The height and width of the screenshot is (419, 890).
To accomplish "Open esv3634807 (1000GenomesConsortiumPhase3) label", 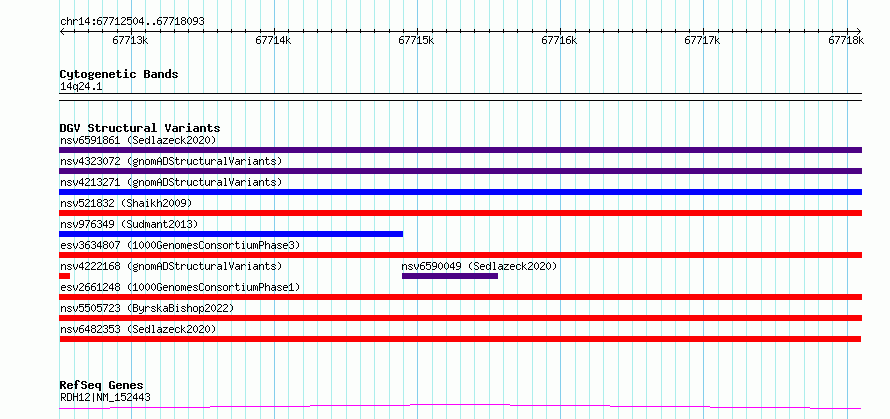I will pos(180,245).
